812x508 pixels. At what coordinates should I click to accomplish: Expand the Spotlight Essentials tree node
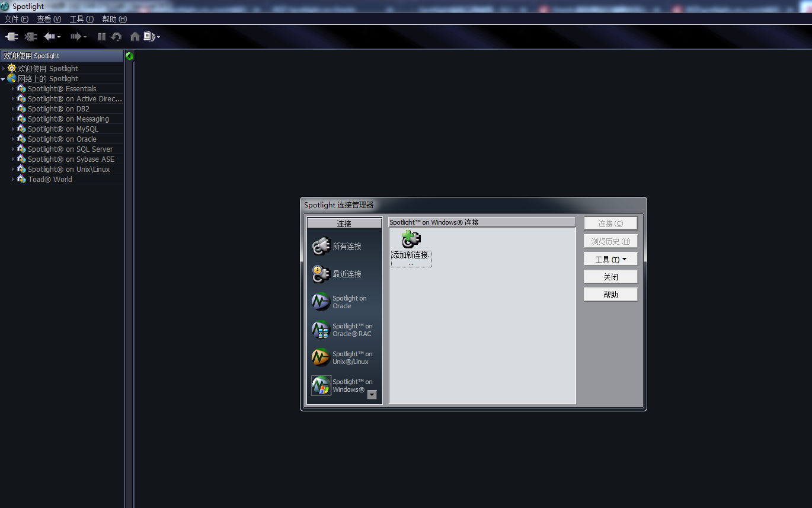[x=13, y=89]
